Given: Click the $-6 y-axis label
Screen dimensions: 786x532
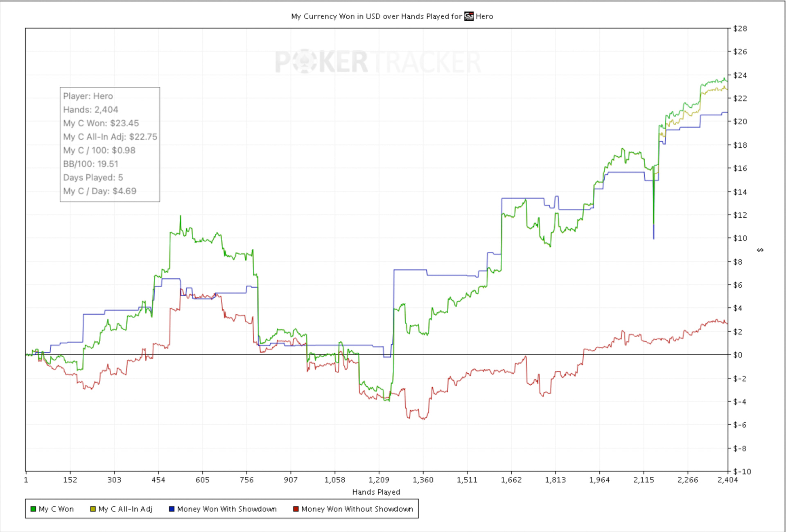Looking at the screenshot, I should click(740, 425).
